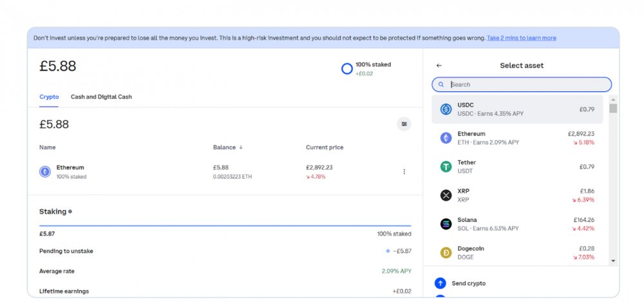Click the −£5.87 pending unstake amount
The width and height of the screenshot is (644, 303).
click(402, 251)
